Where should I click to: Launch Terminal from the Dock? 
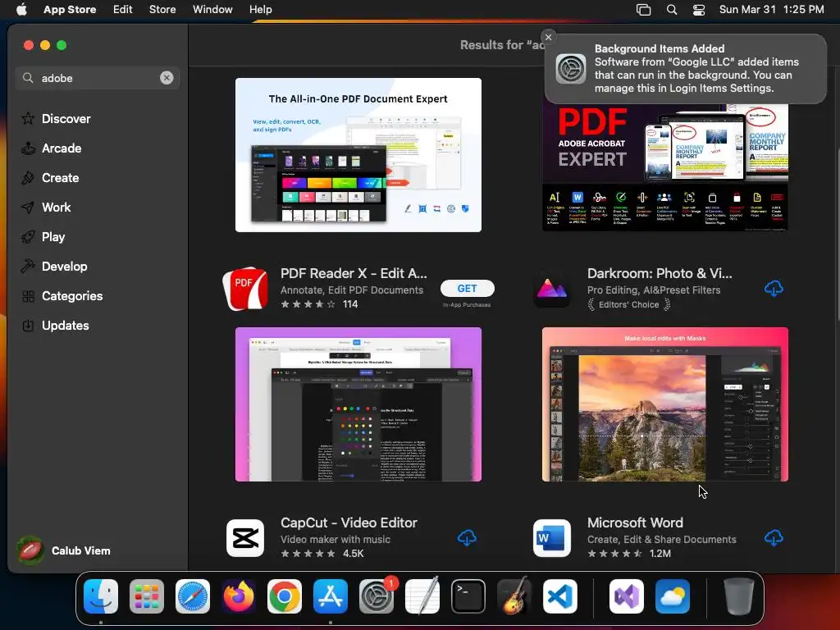click(x=468, y=596)
